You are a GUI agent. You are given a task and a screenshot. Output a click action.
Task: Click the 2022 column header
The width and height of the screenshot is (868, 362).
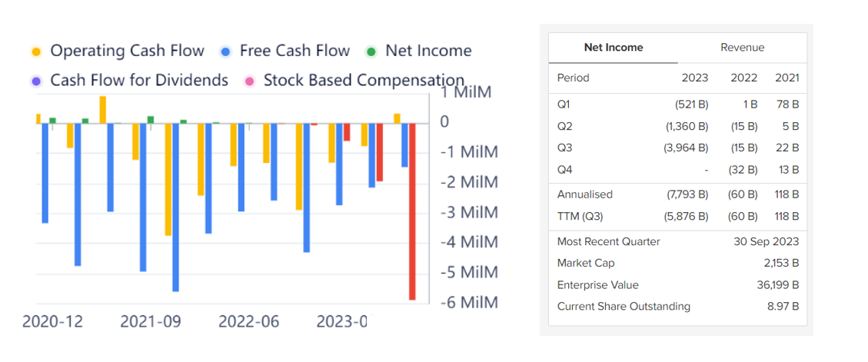pyautogui.click(x=743, y=78)
